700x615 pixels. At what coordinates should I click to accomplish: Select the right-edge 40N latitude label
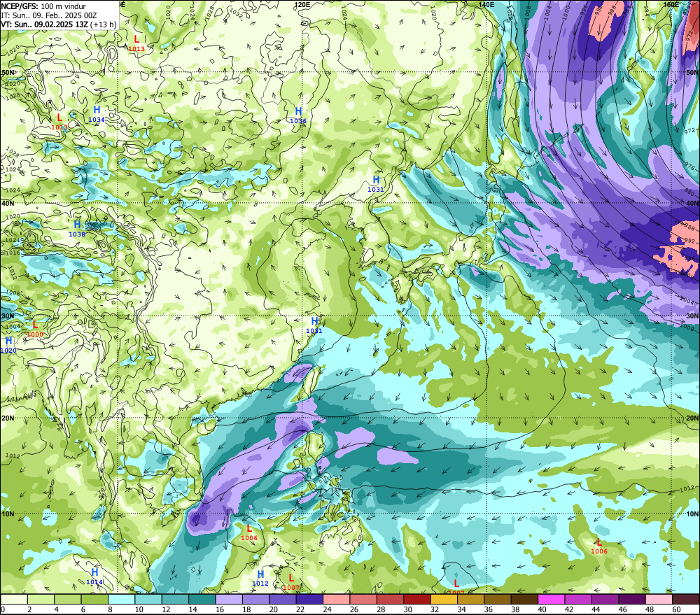pyautogui.click(x=692, y=203)
